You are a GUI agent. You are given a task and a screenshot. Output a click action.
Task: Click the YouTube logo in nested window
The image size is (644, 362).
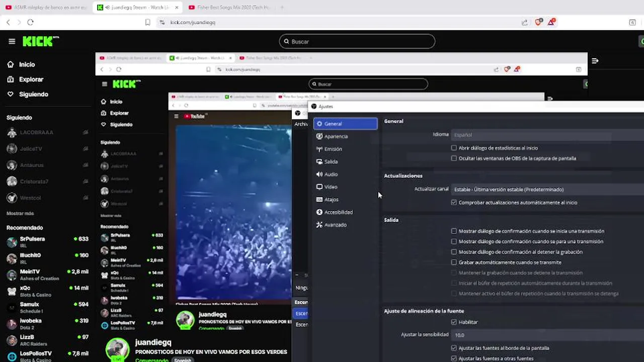tap(194, 116)
